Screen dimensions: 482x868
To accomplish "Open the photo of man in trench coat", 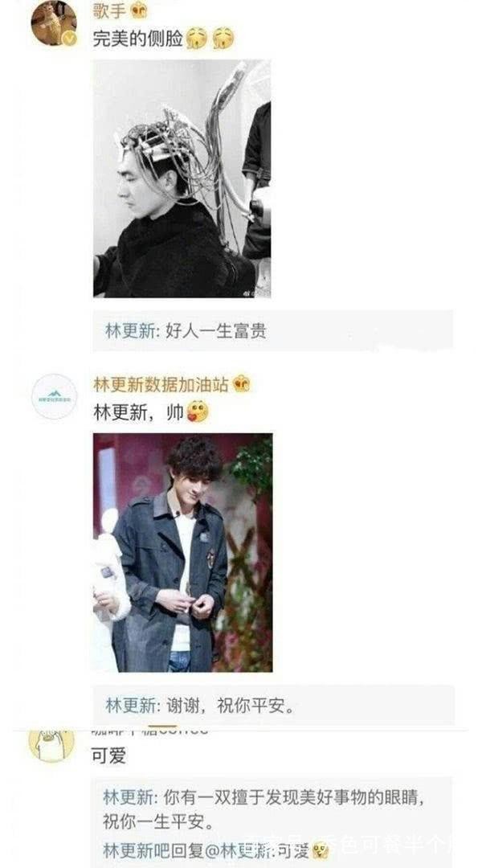I will pos(182,552).
